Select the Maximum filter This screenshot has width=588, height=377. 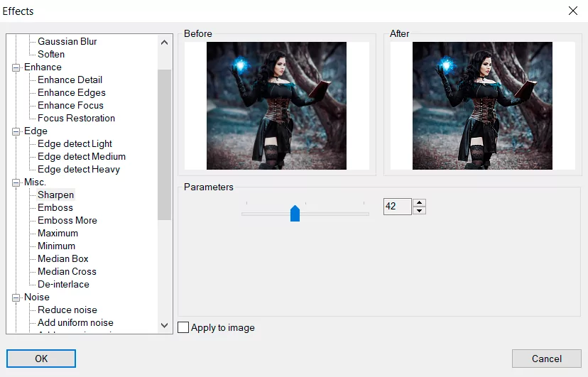(x=58, y=233)
